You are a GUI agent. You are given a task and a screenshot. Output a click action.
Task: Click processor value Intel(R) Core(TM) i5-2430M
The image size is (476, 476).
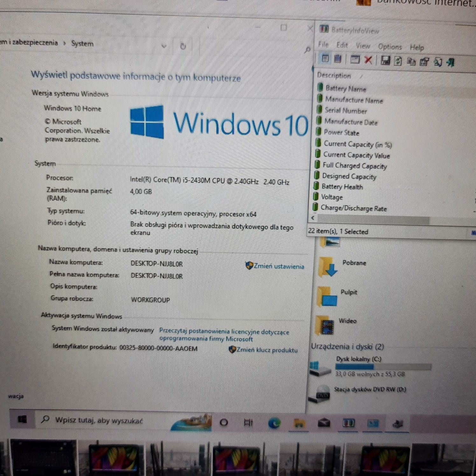tap(210, 181)
